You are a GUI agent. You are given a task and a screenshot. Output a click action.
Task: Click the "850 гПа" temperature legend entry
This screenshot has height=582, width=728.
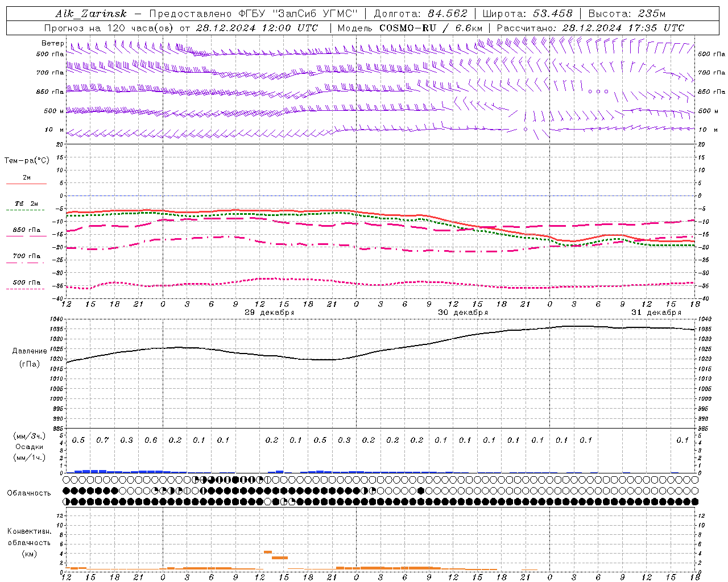click(x=27, y=230)
